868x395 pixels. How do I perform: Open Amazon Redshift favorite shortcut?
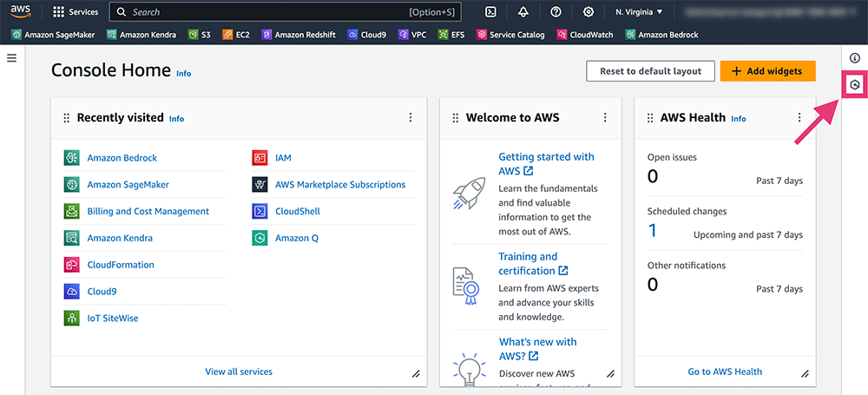click(x=299, y=35)
